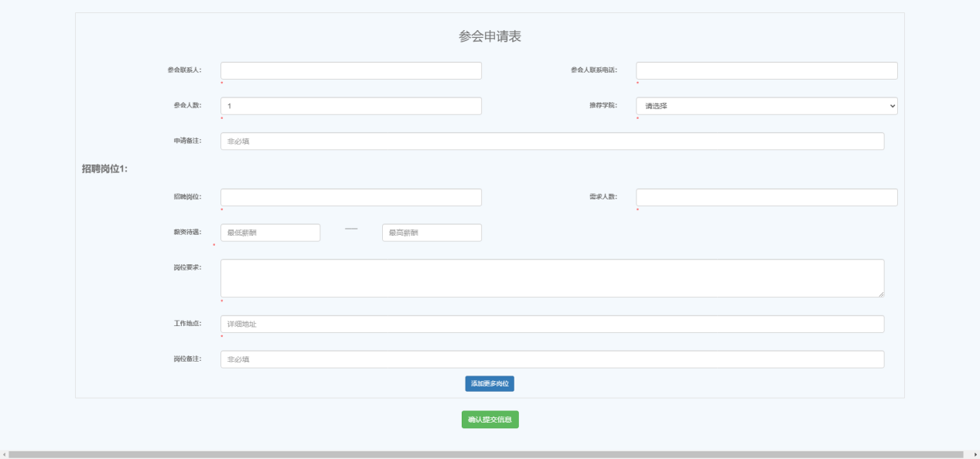
Task: Click the 最低薪酬 salary field
Action: point(270,233)
